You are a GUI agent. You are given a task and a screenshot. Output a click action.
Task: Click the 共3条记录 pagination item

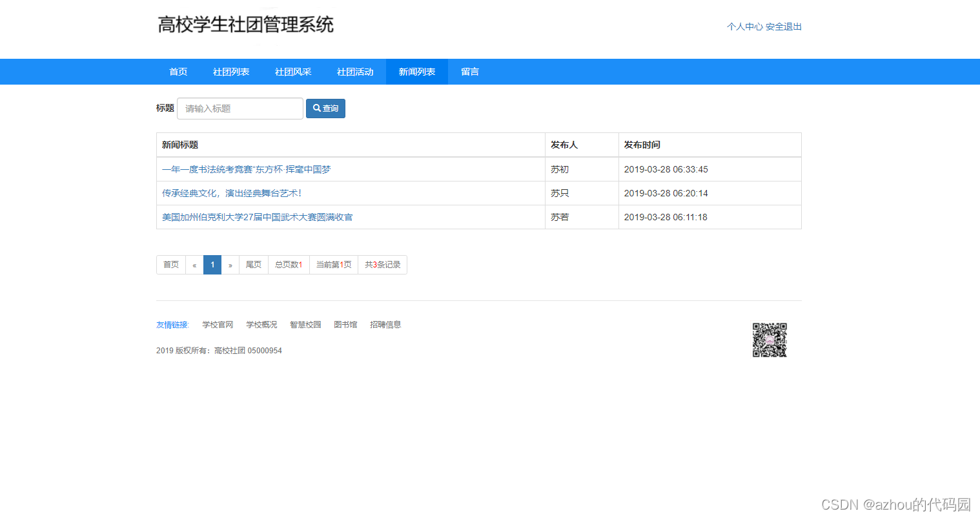(383, 265)
